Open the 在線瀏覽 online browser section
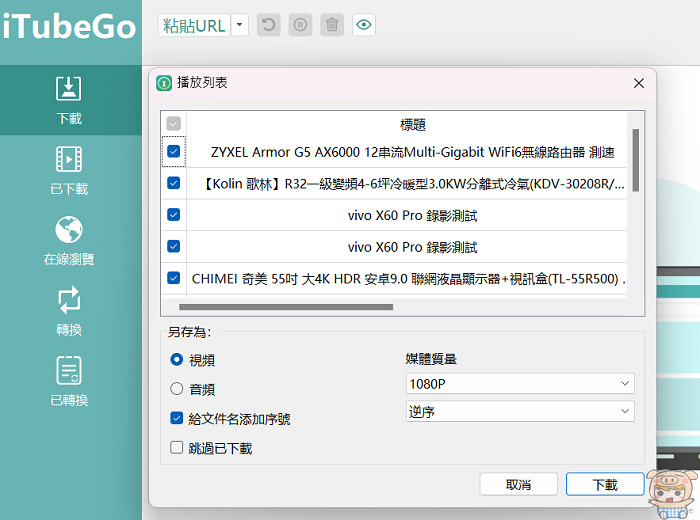Screen dimensions: 700x520 [x=69, y=241]
